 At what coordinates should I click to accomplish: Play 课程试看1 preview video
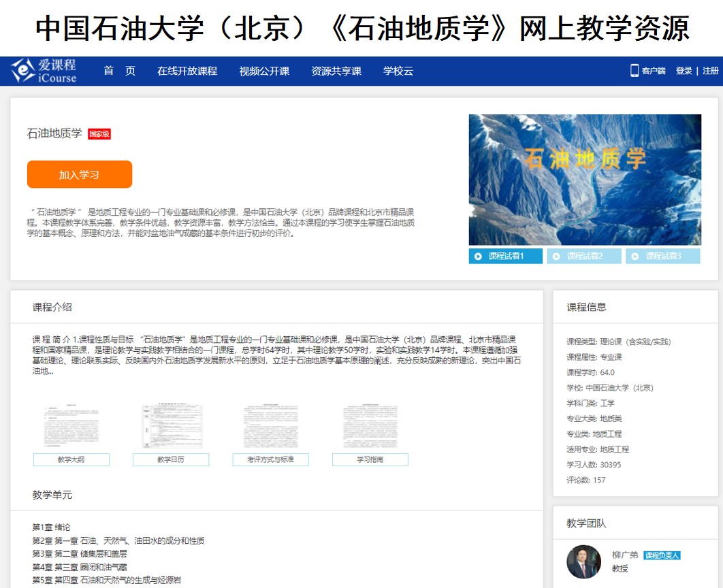[505, 256]
